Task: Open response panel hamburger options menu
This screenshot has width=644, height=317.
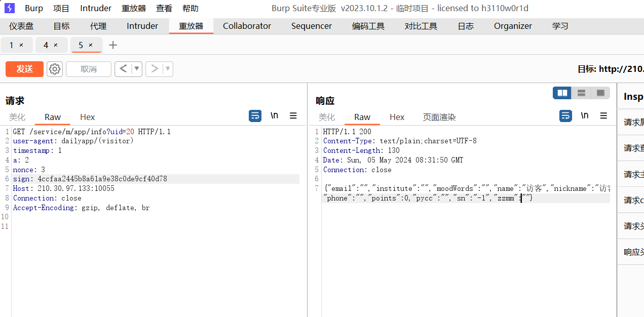Action: click(603, 116)
